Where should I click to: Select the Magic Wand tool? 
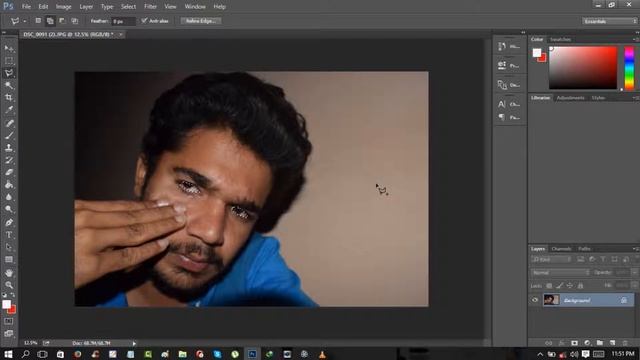[9, 85]
